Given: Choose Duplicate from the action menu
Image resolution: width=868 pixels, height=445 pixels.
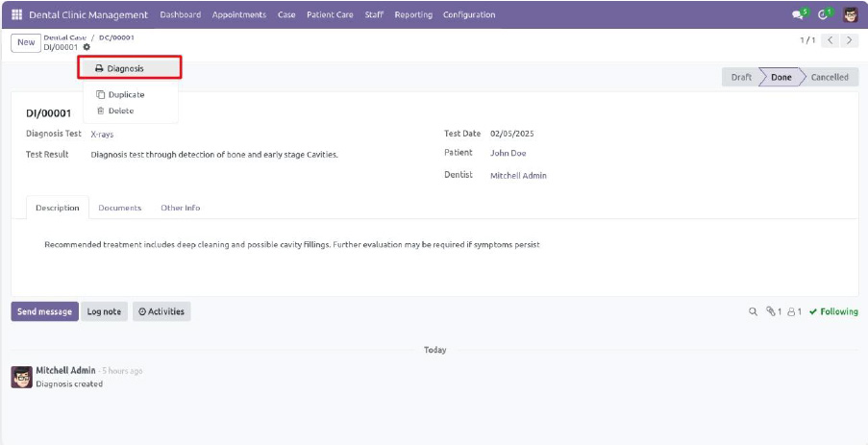Looking at the screenshot, I should pos(126,94).
